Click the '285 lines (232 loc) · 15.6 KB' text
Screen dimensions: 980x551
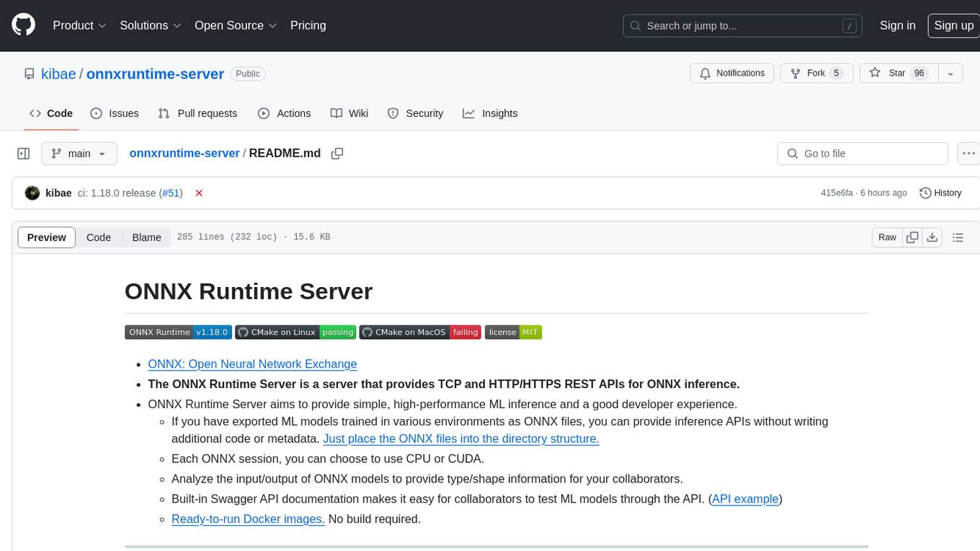click(x=254, y=237)
